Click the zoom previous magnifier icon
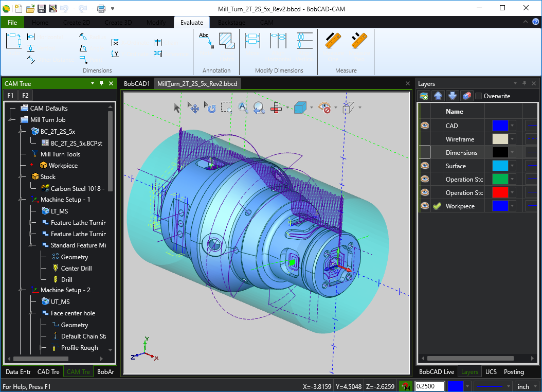Viewport: 542px width, 392px height. 259,108
